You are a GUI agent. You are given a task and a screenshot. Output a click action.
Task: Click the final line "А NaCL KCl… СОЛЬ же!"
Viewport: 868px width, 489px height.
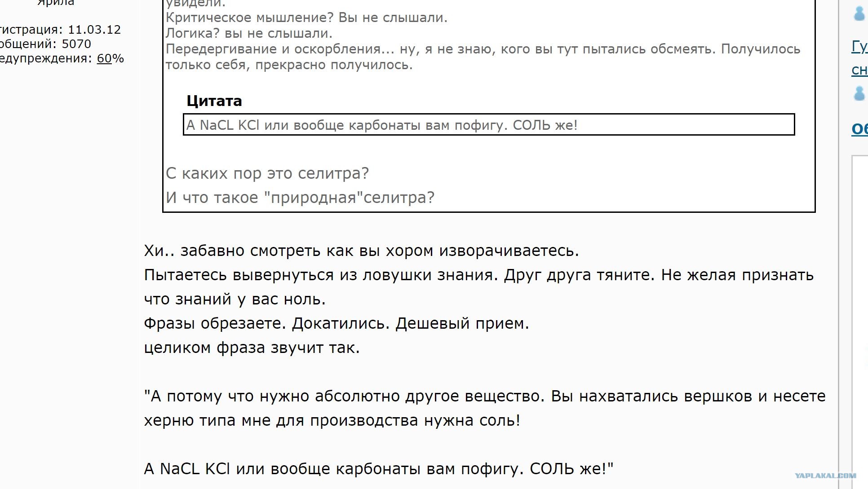[x=379, y=469]
